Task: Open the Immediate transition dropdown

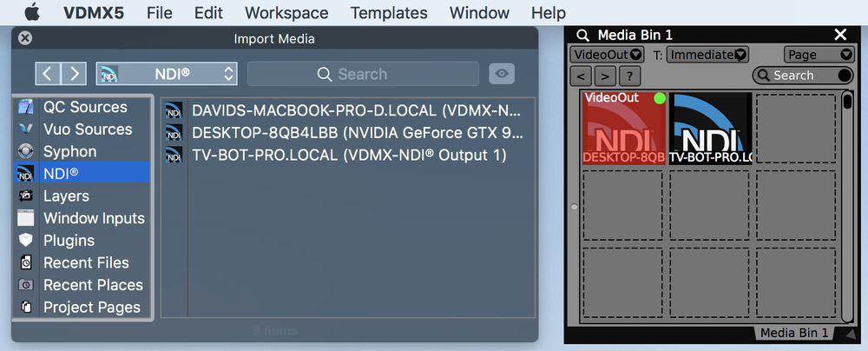Action: pyautogui.click(x=707, y=55)
